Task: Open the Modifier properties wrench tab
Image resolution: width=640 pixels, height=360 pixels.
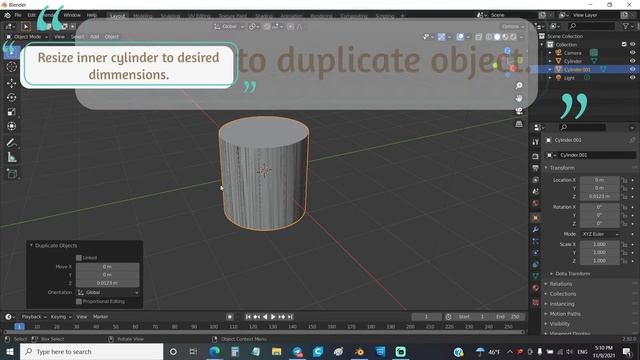Action: click(x=536, y=229)
